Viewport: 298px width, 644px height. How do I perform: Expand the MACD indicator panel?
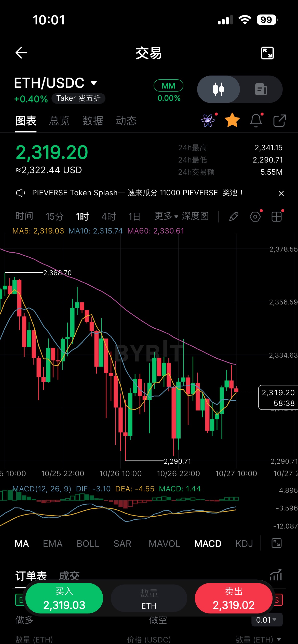tap(277, 543)
